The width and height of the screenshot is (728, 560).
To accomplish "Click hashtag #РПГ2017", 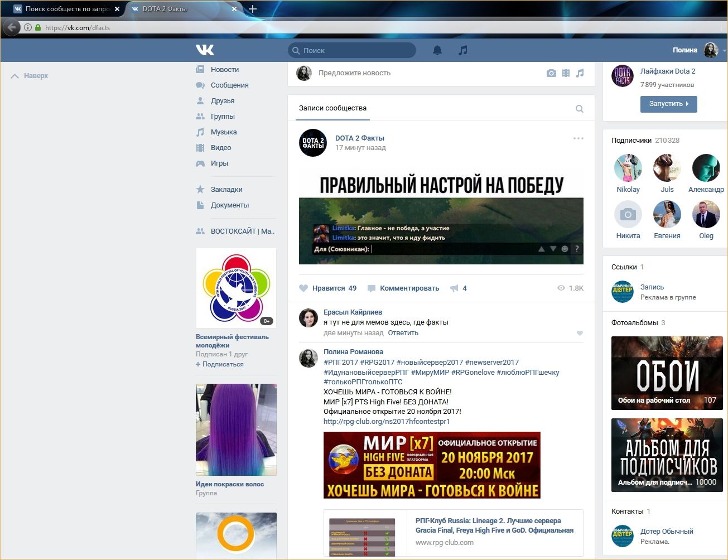I will pyautogui.click(x=341, y=363).
